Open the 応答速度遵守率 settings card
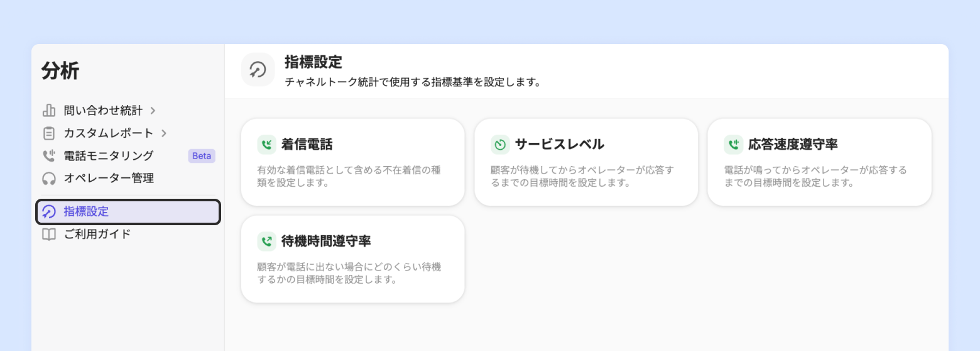 (819, 162)
